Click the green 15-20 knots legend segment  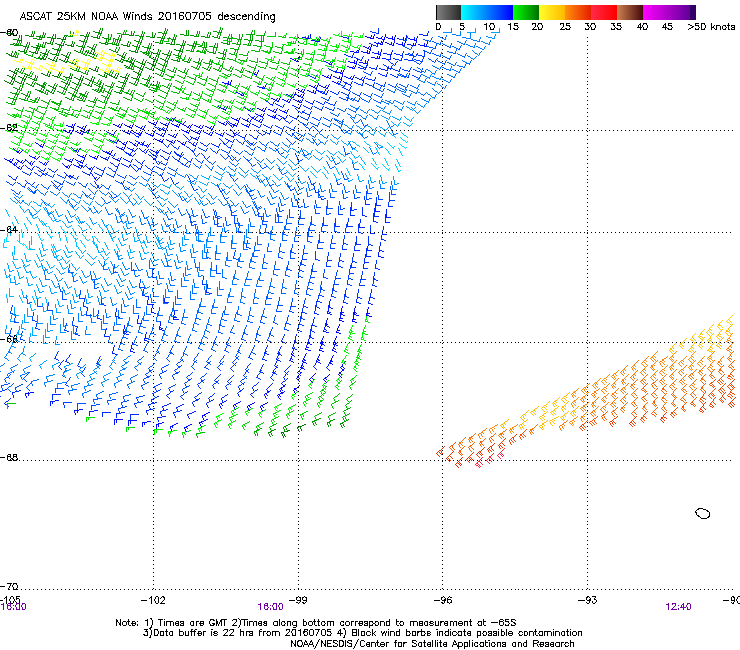526,12
